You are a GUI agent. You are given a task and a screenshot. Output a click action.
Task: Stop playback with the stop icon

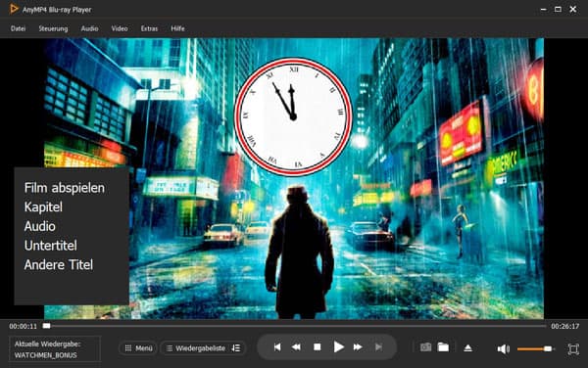point(318,347)
